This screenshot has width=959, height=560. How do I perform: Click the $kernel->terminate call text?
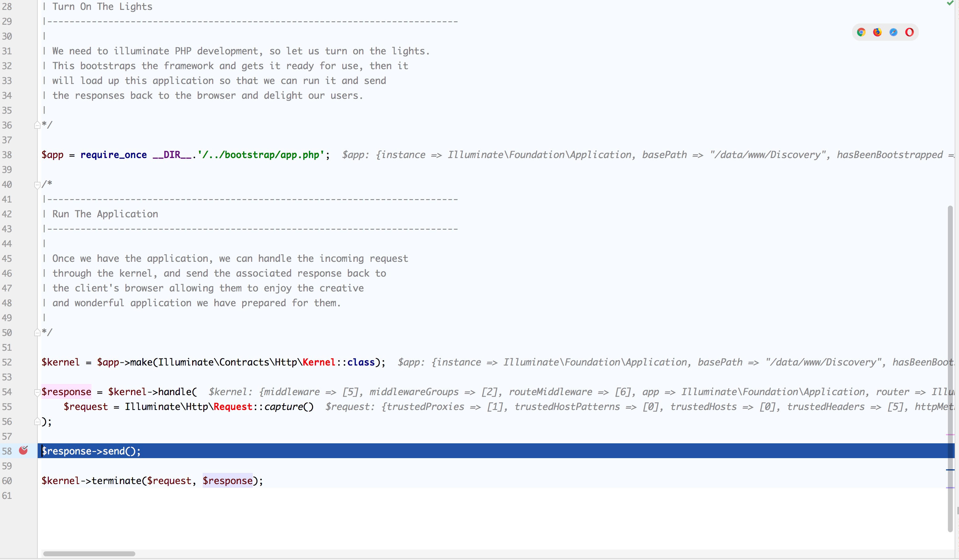click(x=152, y=481)
